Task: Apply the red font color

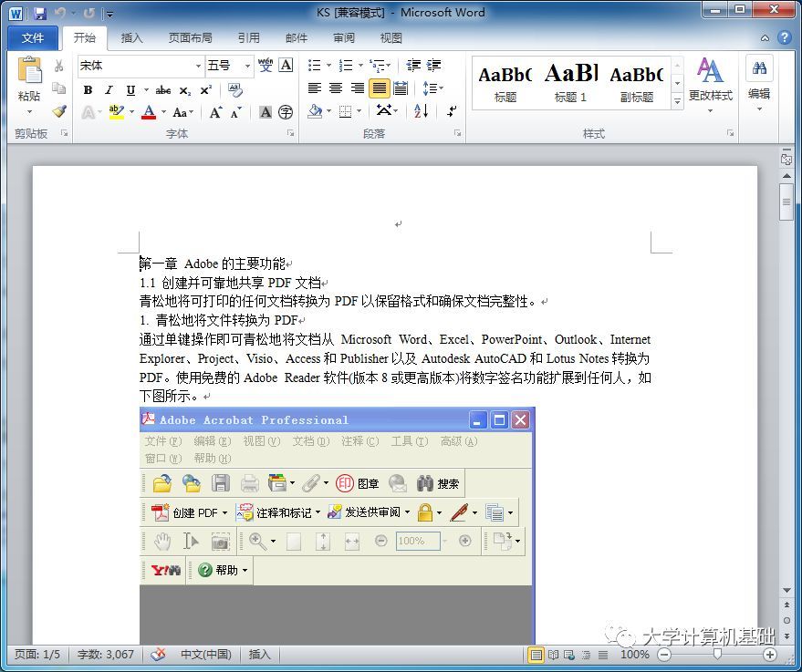Action: click(x=149, y=112)
